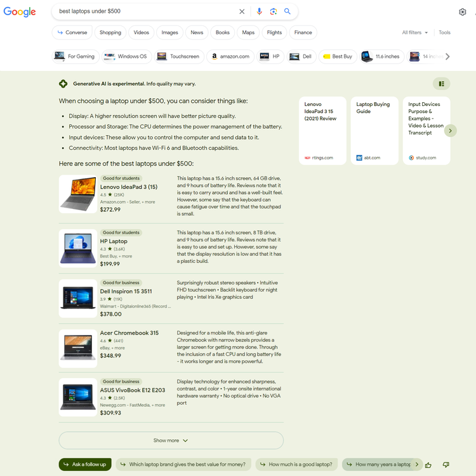Open Lenovo IdeaPad 3 15 Review card
Viewport: 476px width, 476px height.
point(322,131)
